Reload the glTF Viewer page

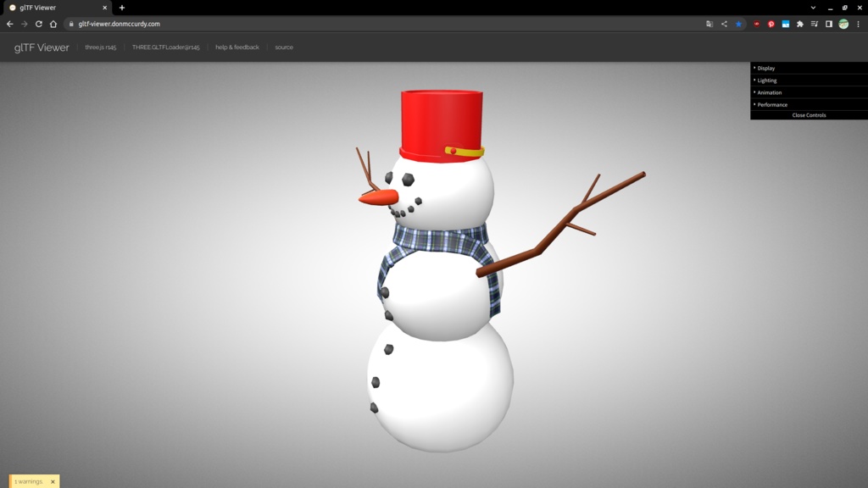point(39,24)
